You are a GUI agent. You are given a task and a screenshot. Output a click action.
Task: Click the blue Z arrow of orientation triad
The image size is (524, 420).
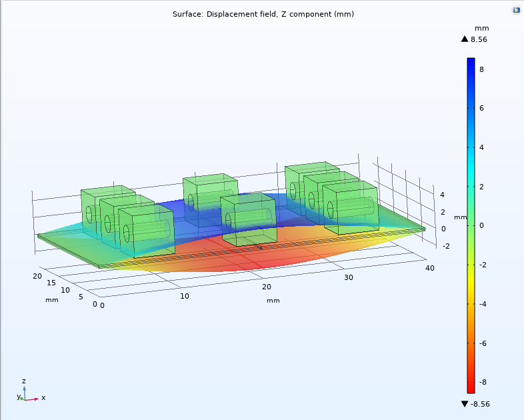(x=24, y=390)
